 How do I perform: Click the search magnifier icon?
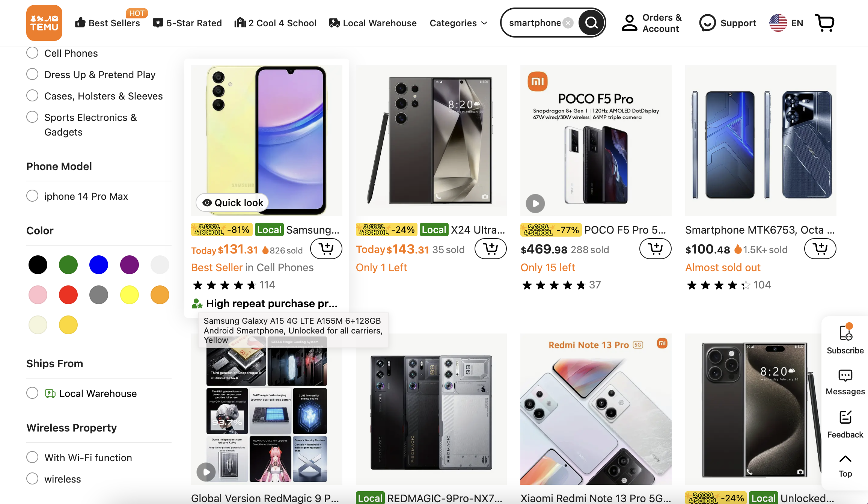592,23
